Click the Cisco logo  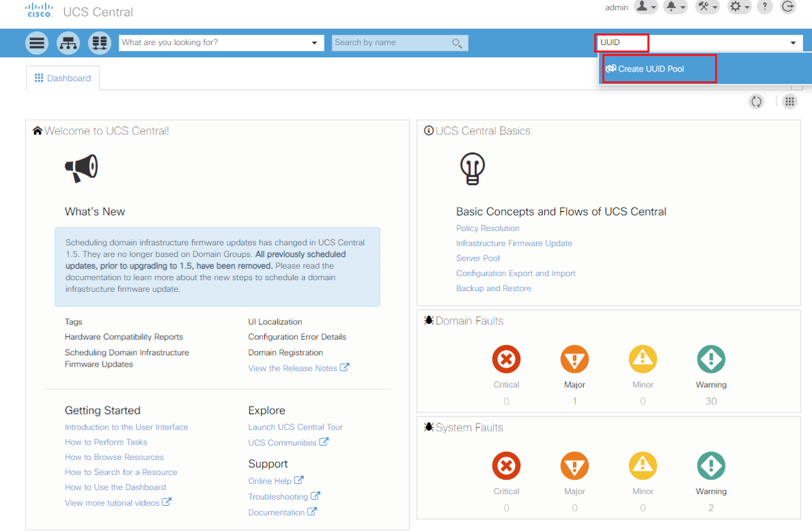pos(40,10)
